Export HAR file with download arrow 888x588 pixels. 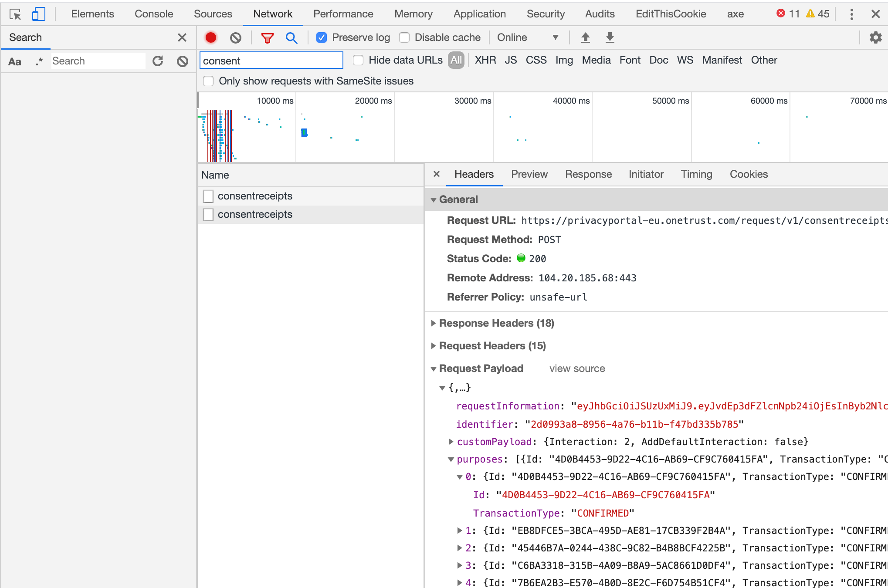610,37
